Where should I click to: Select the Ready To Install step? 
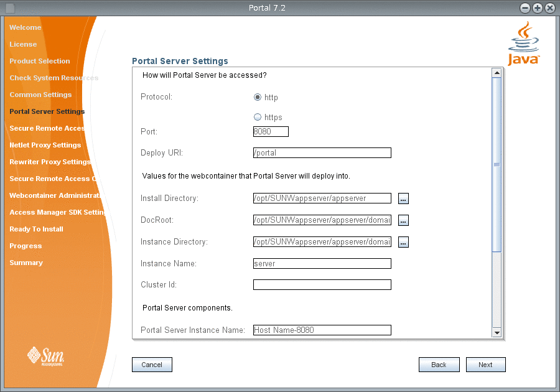[x=37, y=229]
